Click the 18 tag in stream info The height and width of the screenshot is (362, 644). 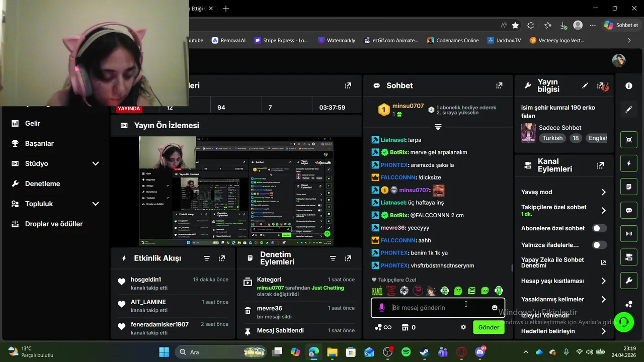576,138
